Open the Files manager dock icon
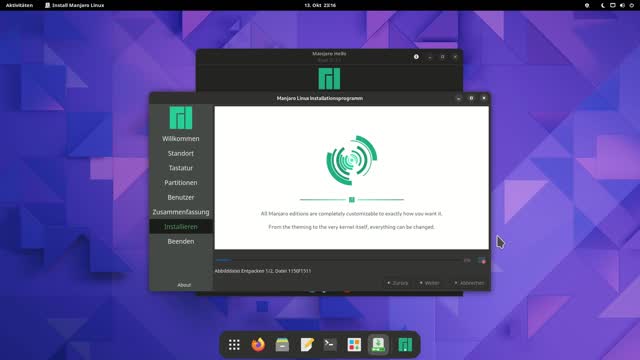Viewport: 640px width, 360px height. point(282,345)
